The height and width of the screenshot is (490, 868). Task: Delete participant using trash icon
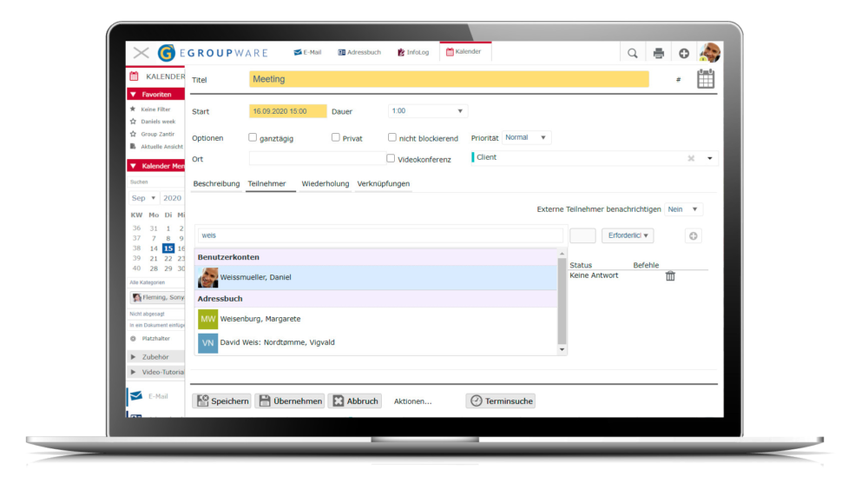pyautogui.click(x=670, y=275)
